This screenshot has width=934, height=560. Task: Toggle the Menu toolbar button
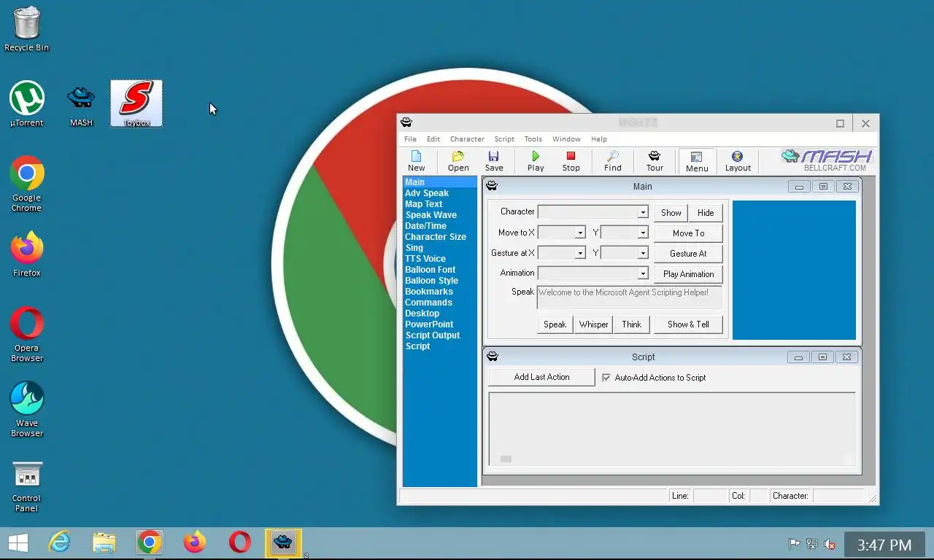point(697,161)
